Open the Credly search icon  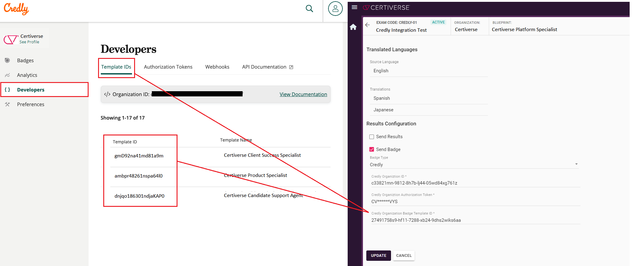[x=309, y=9]
